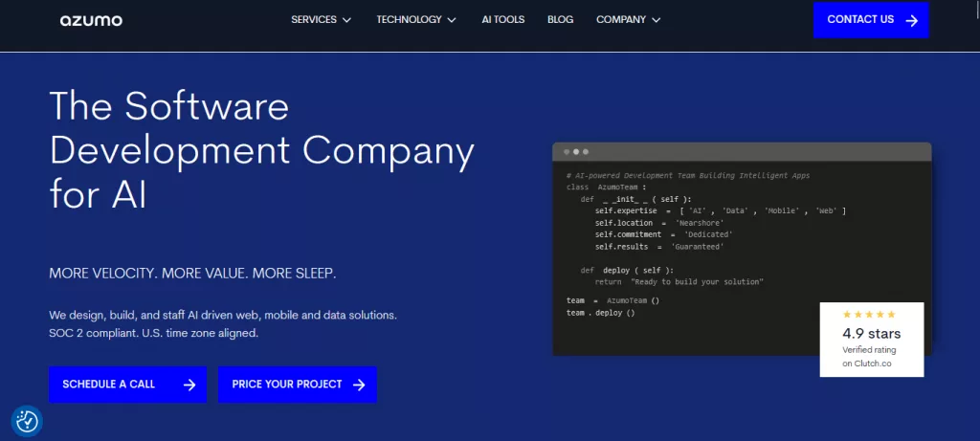Click the arrow icon in Schedule a Call

click(189, 385)
